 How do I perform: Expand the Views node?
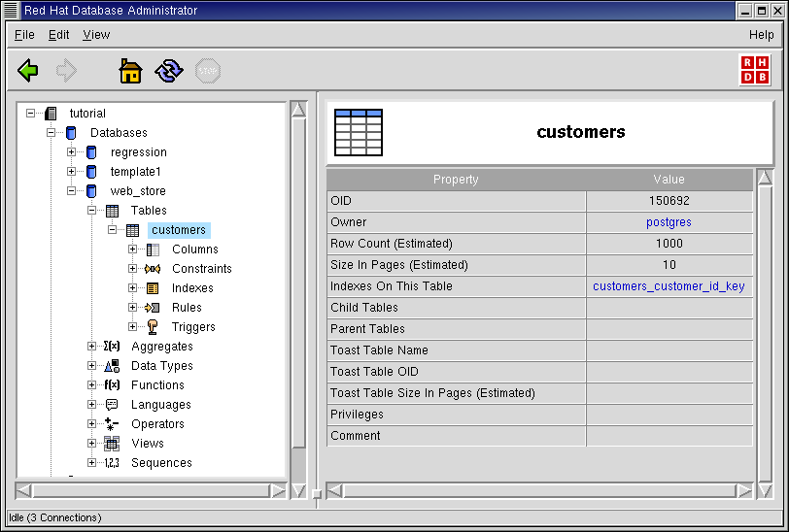coord(91,443)
